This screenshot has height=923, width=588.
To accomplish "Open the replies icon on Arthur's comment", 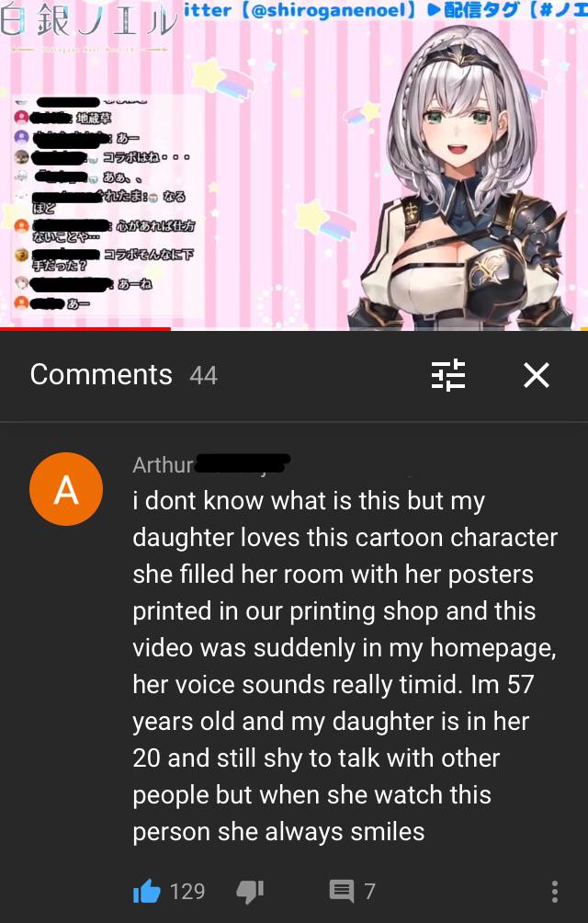I will [342, 891].
